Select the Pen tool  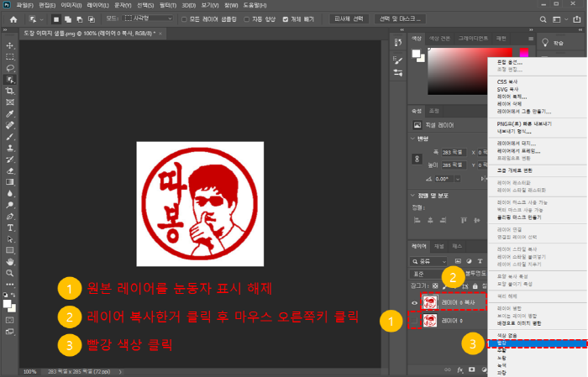(x=10, y=217)
